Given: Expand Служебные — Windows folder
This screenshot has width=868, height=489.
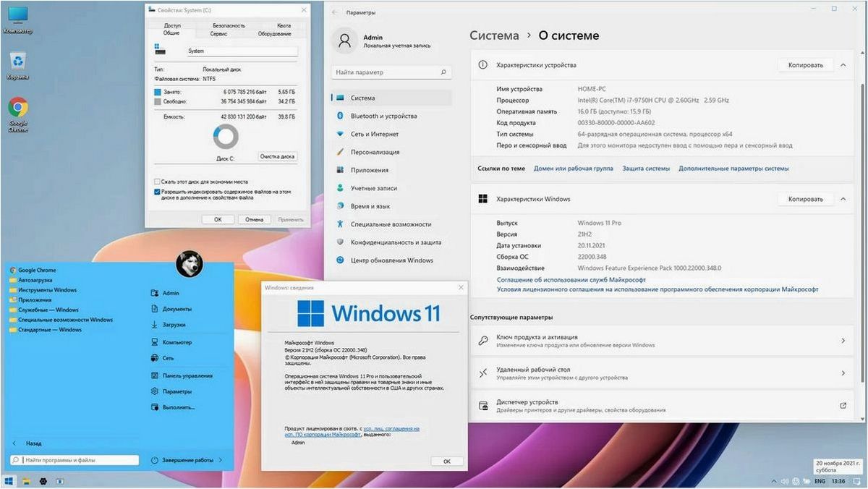Looking at the screenshot, I should click(43, 310).
